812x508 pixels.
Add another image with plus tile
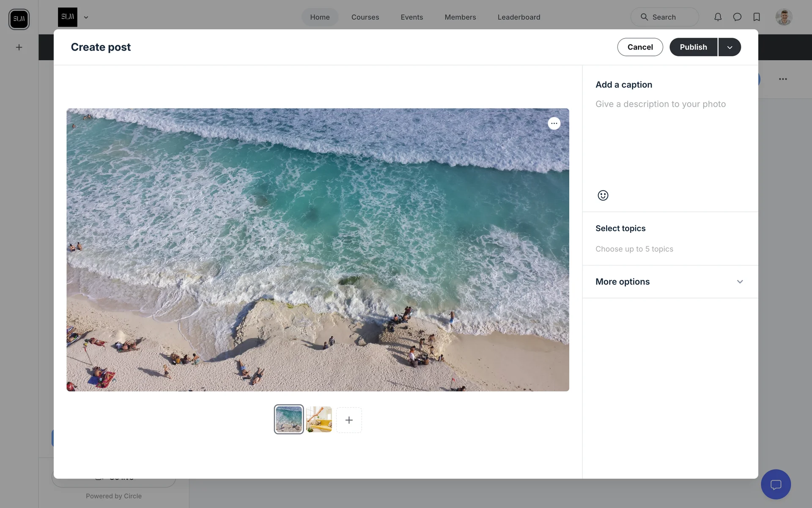[349, 420]
